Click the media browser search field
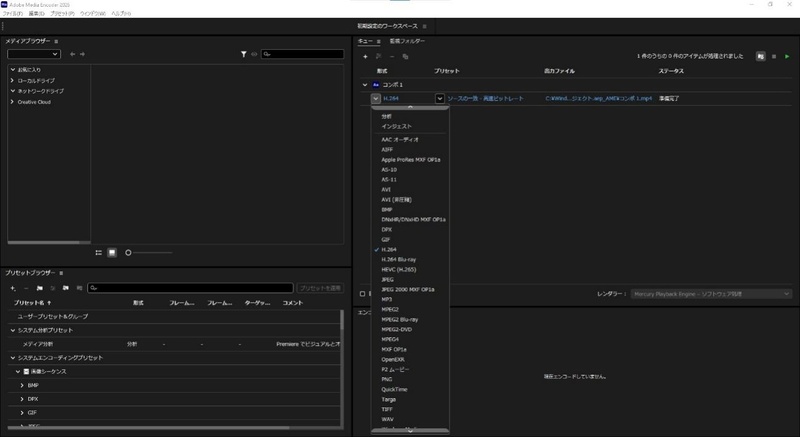Image resolution: width=800 pixels, height=437 pixels. tap(302, 54)
